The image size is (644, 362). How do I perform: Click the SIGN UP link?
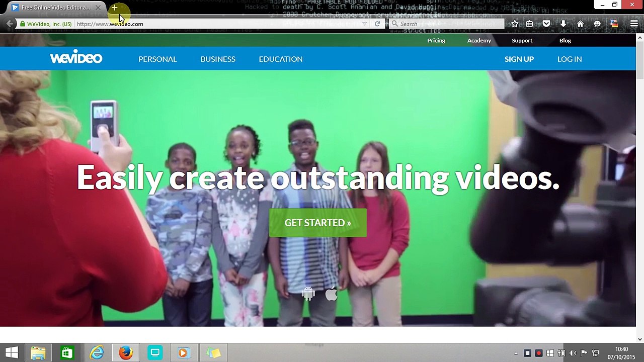[519, 59]
